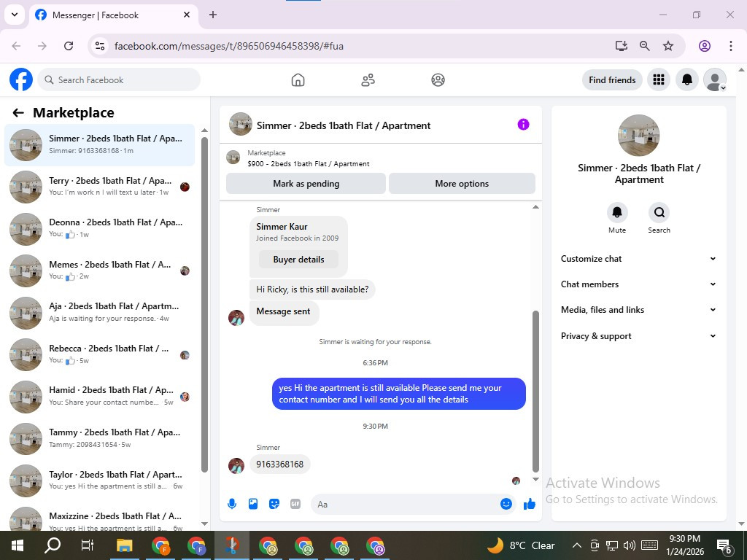This screenshot has height=560, width=747.
Task: Click the browser address bar URL
Action: coord(228,46)
